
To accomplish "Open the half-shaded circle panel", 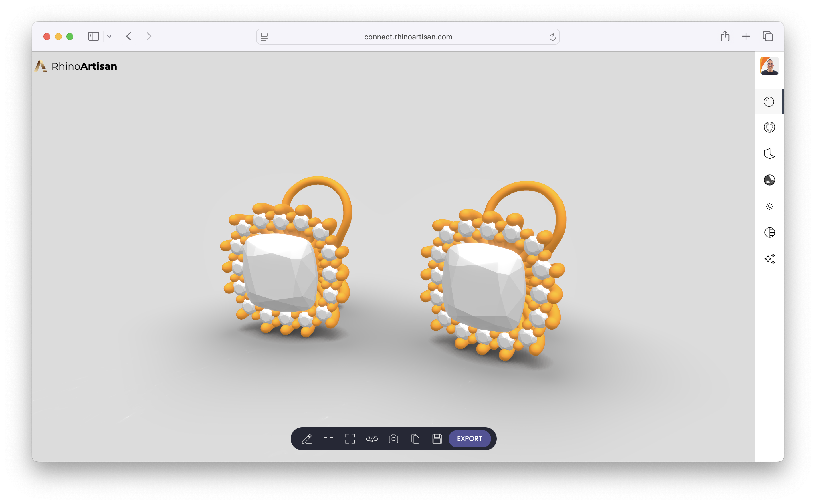I will 769,232.
